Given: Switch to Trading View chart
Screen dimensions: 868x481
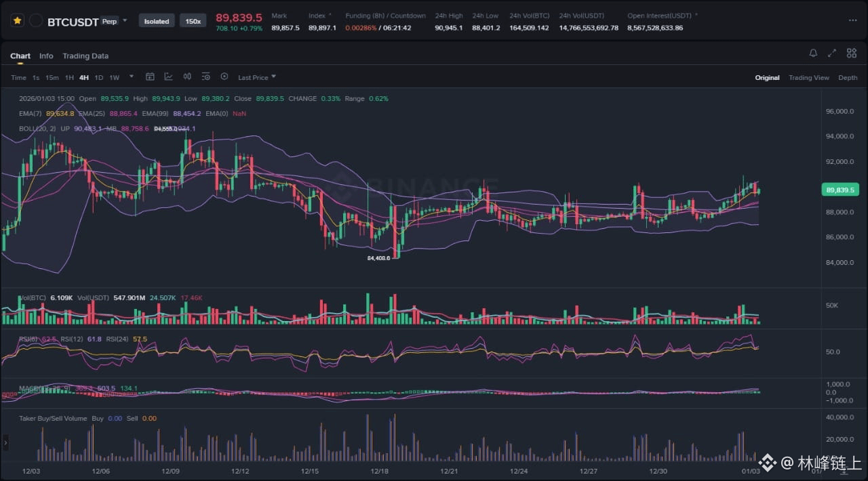Looking at the screenshot, I should (x=809, y=78).
